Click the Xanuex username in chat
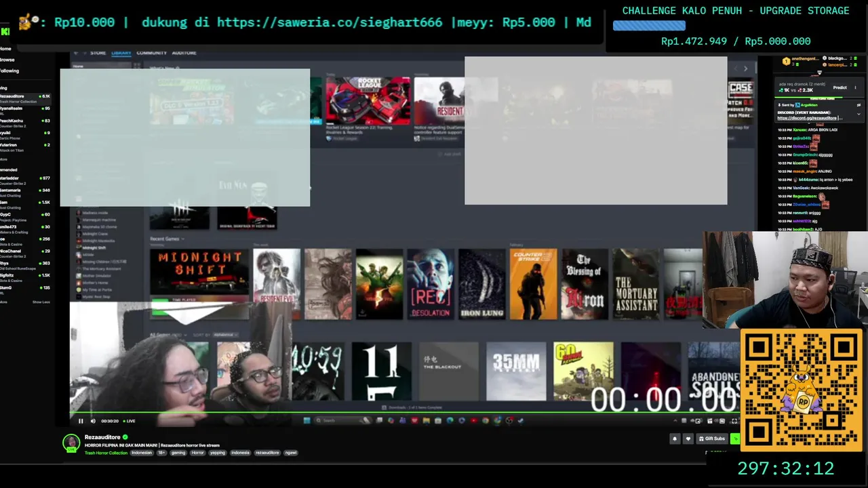This screenshot has width=868, height=488. click(x=800, y=129)
